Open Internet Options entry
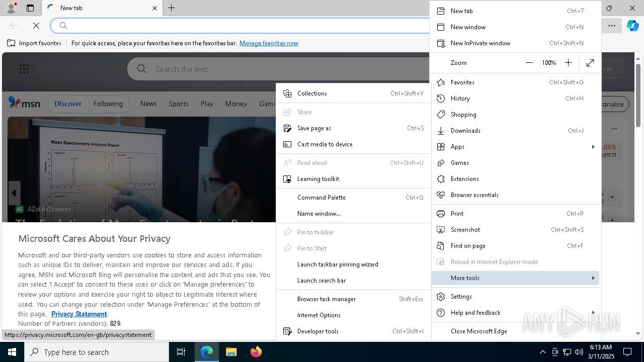 tap(353, 315)
